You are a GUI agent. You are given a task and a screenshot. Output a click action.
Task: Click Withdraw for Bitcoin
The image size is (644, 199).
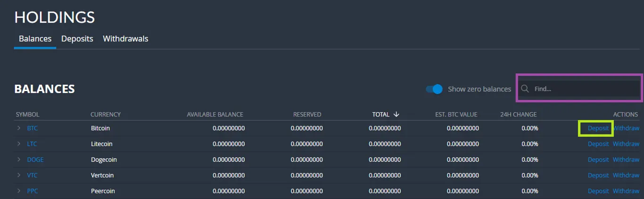pyautogui.click(x=626, y=128)
